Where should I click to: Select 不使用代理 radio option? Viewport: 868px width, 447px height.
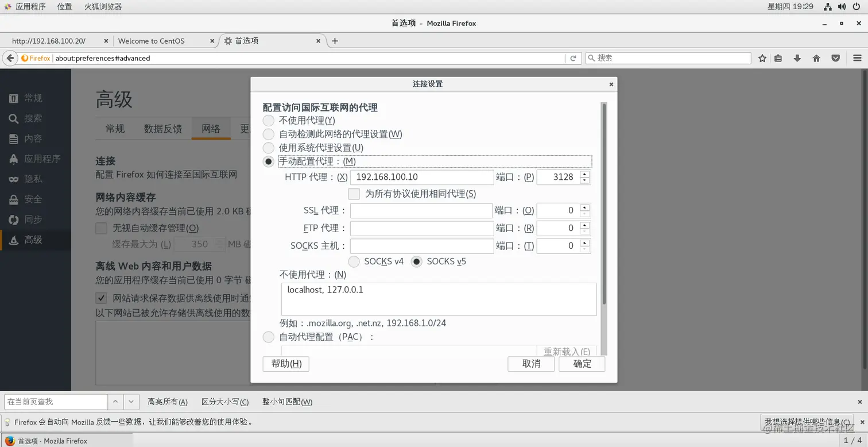(268, 121)
